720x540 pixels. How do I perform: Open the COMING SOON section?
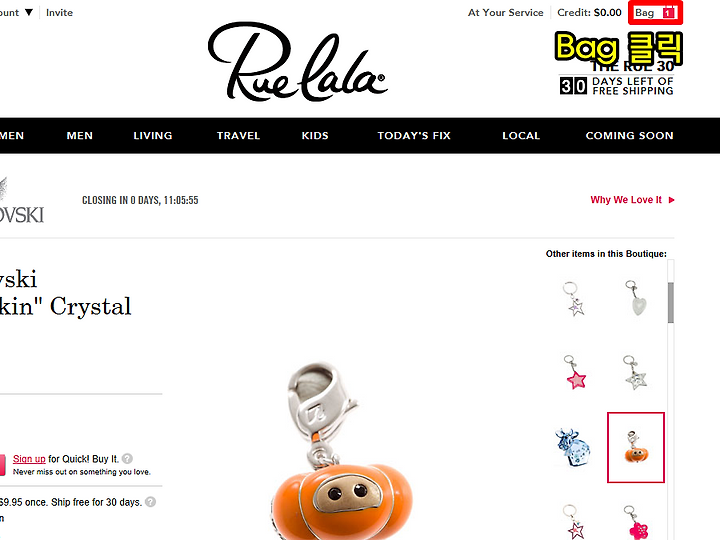pos(630,135)
